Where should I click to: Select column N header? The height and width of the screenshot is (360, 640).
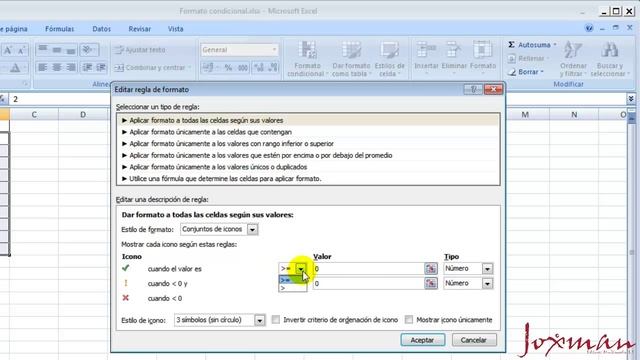[x=574, y=115]
